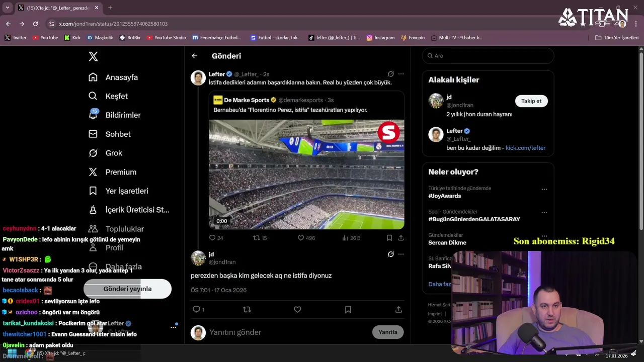
Task: Click Yanıtla reply button
Action: [388, 332]
